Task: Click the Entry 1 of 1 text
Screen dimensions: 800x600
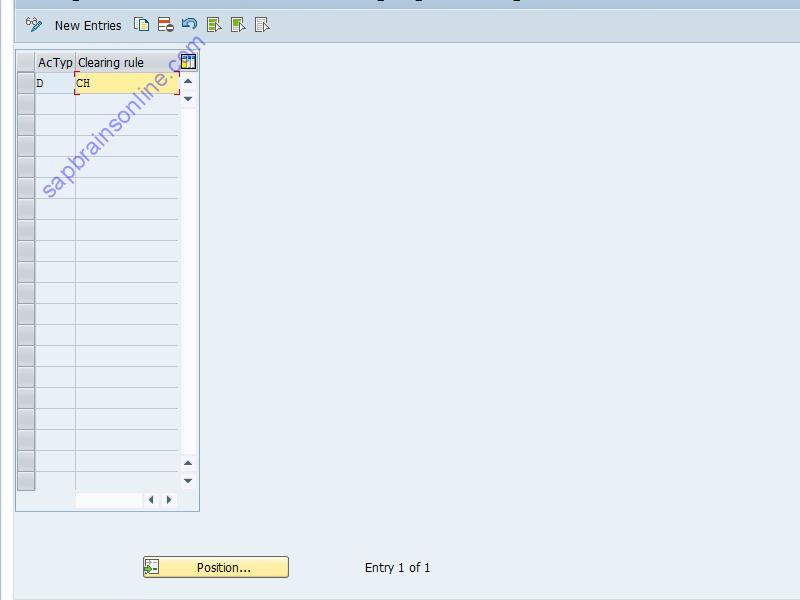Action: pos(397,567)
